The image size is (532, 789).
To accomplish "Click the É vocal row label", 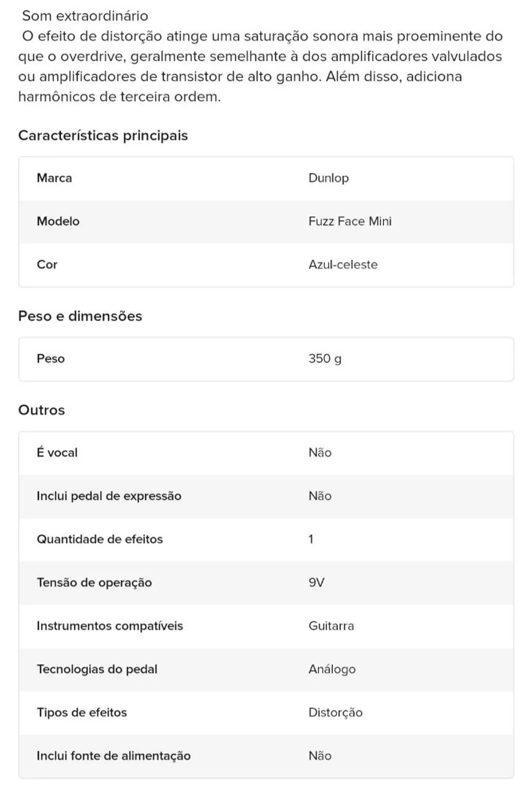I will pos(57,452).
